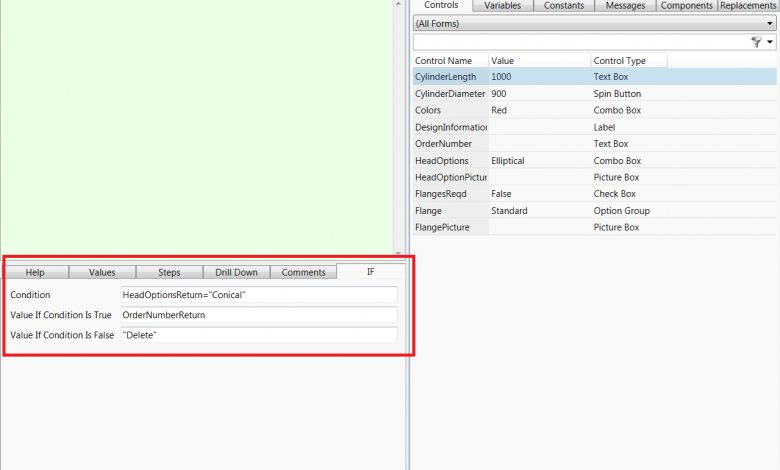Click the Value If Condition Is False field

258,335
